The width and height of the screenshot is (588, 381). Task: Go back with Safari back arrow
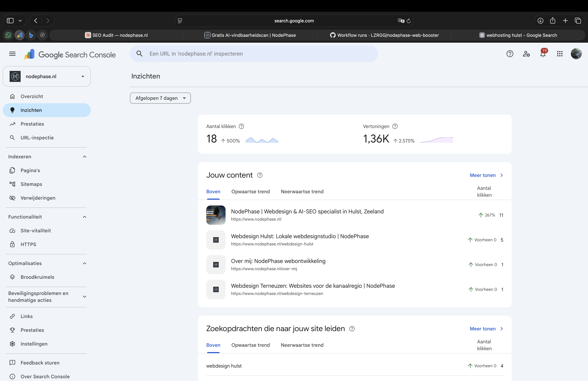(36, 20)
